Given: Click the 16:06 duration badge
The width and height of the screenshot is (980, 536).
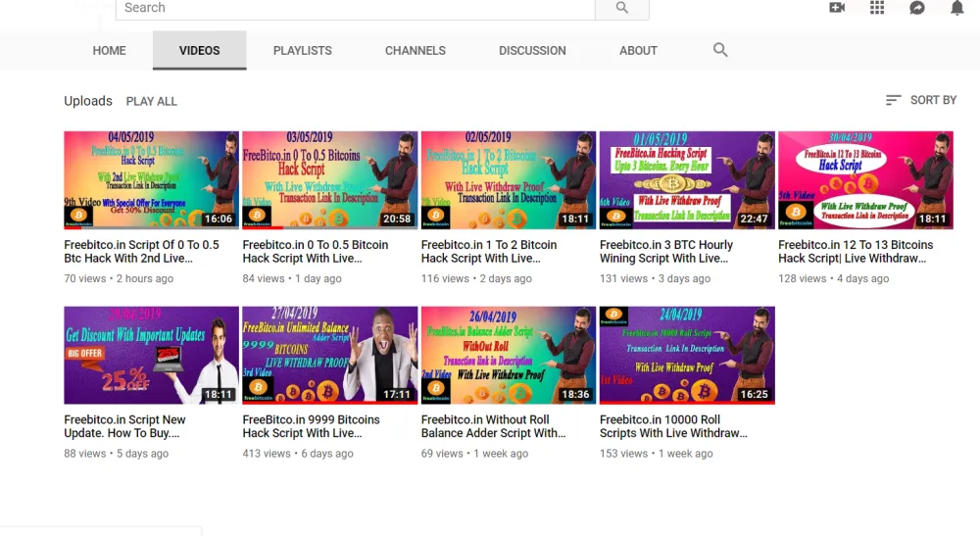Looking at the screenshot, I should [x=219, y=219].
